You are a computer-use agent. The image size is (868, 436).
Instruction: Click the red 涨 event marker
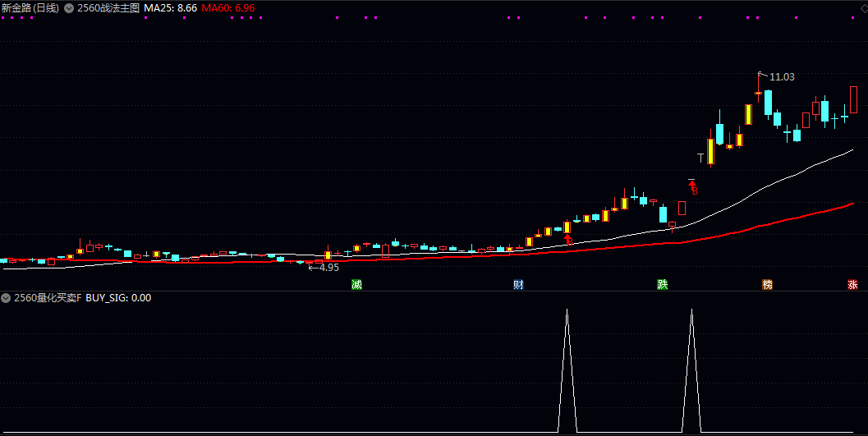(x=852, y=284)
